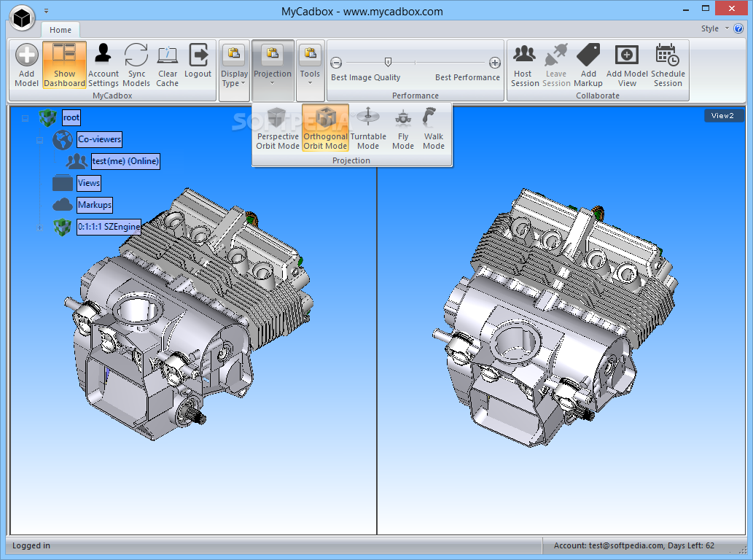Open the Projection dropdown

click(x=273, y=70)
